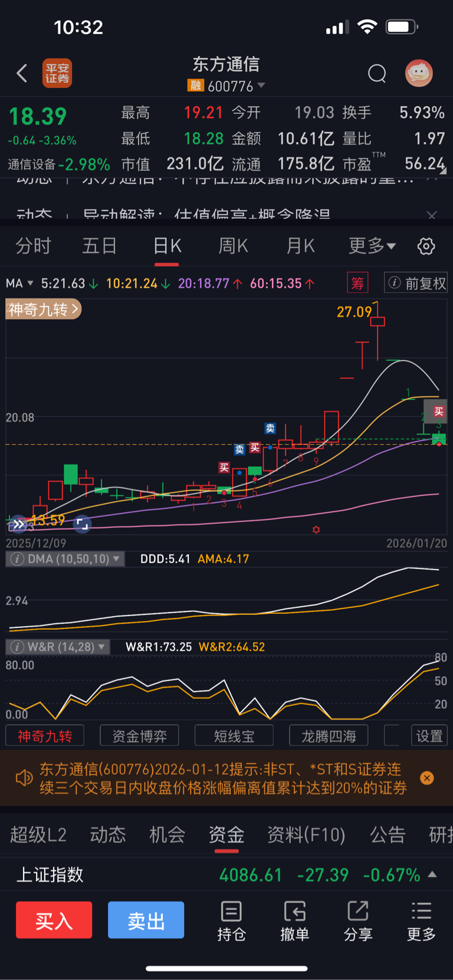Screen dimensions: 453x980
Task: Open the 资料(F10) tab
Action: (x=306, y=835)
